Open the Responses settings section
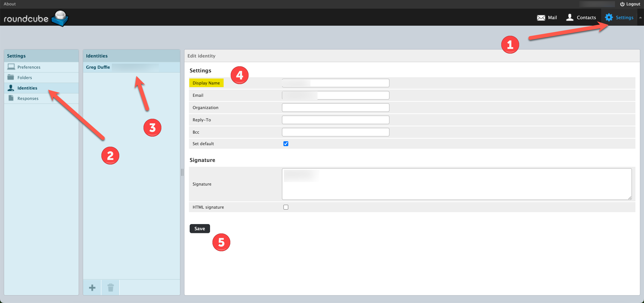 (x=41, y=99)
